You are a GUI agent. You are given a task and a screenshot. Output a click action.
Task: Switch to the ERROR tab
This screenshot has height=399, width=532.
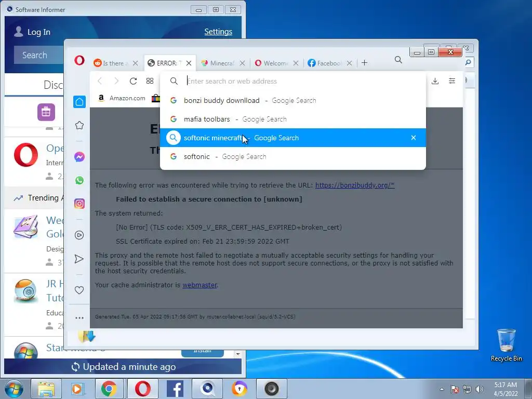click(x=165, y=63)
